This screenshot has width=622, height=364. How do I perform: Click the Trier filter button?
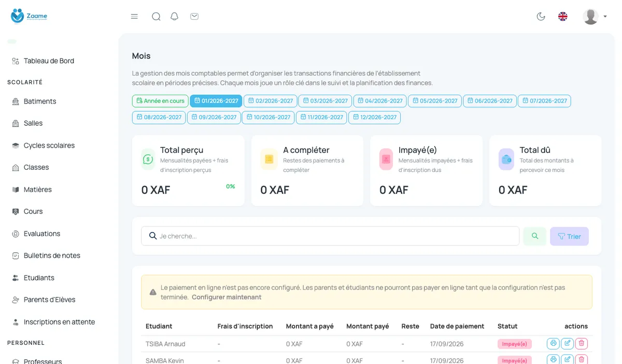569,236
